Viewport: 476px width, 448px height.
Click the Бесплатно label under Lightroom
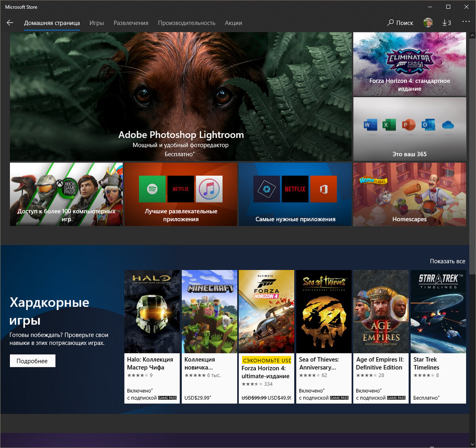pos(180,154)
